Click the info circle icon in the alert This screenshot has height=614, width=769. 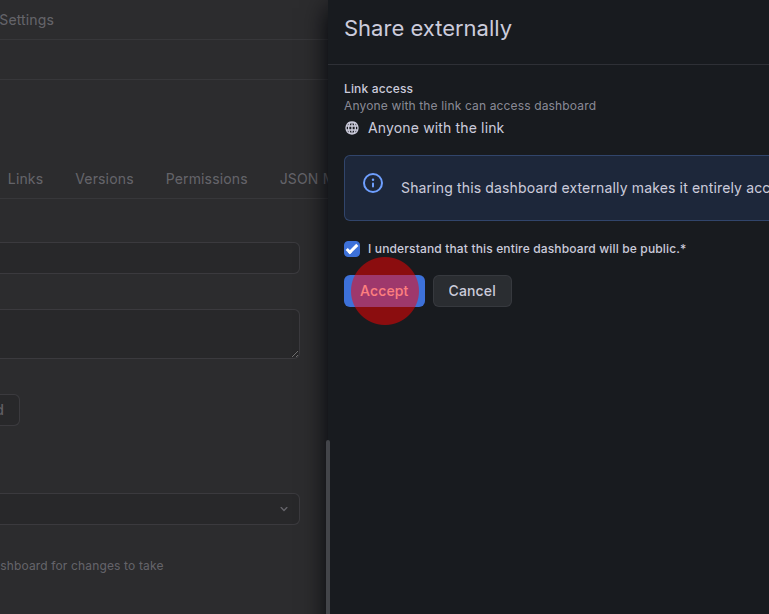[373, 183]
